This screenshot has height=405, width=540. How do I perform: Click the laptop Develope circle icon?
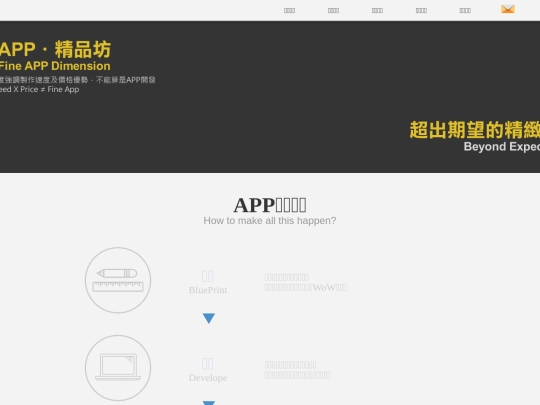coord(118,368)
